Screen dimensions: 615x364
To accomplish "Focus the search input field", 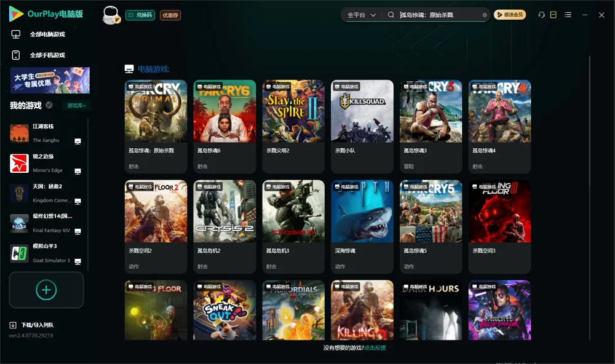I will pyautogui.click(x=439, y=15).
